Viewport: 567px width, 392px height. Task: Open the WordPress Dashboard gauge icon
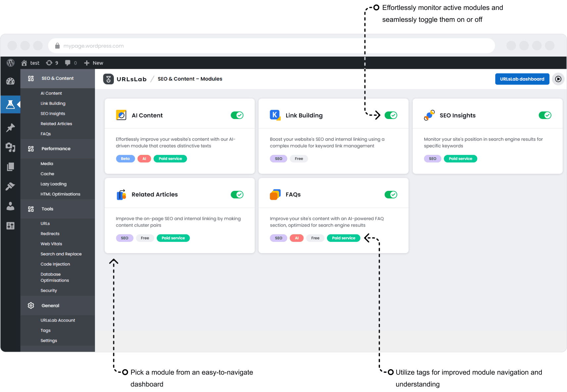[x=11, y=81]
